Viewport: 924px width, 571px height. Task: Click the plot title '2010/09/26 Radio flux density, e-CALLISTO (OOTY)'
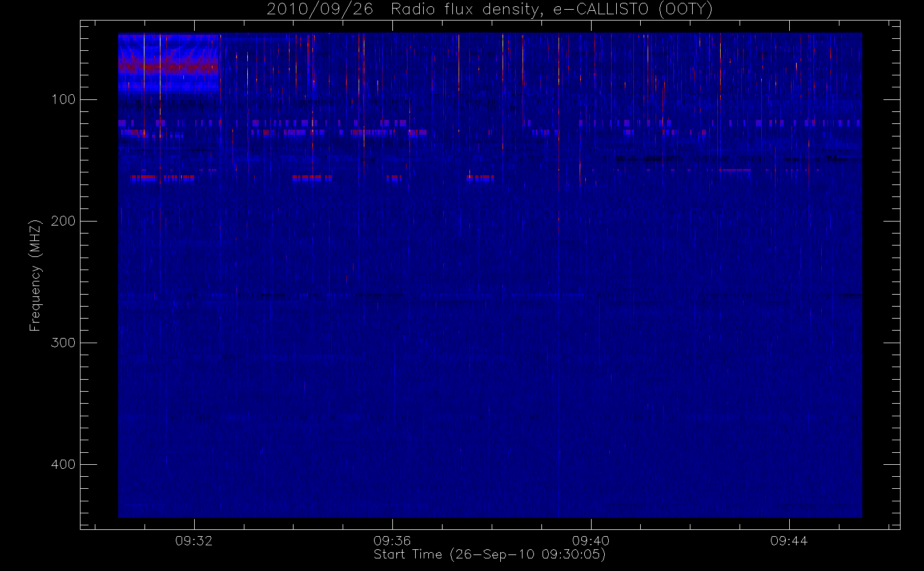point(489,10)
